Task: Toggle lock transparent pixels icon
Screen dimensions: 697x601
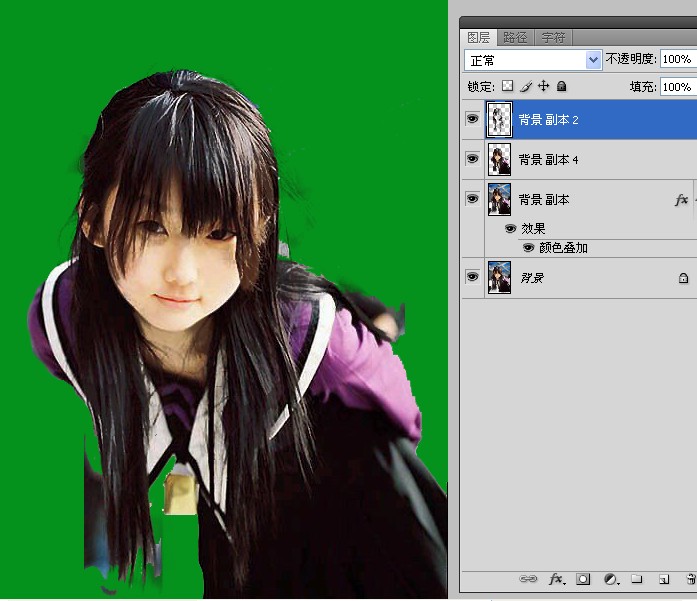Action: point(507,86)
